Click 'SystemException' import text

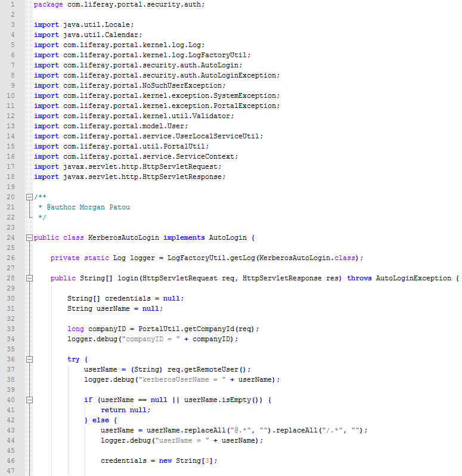pos(244,95)
